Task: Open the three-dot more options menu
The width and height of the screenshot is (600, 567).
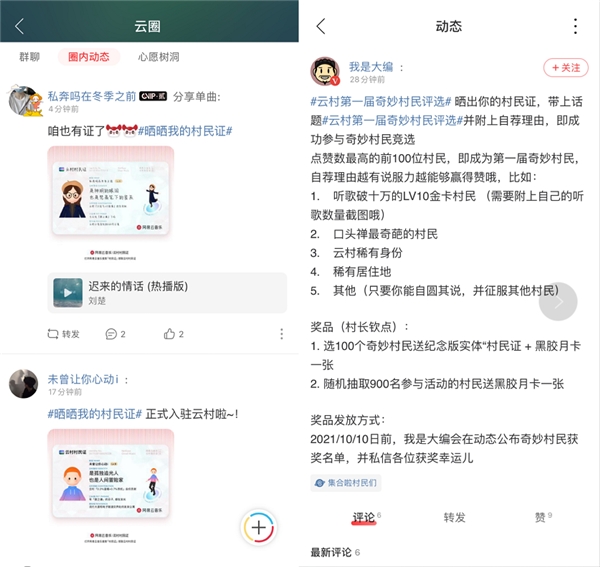Action: pyautogui.click(x=574, y=26)
